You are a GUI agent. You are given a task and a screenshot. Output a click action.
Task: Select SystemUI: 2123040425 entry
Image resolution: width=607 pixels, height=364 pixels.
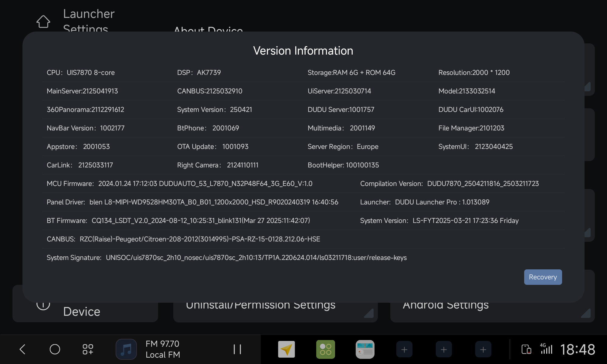click(476, 147)
